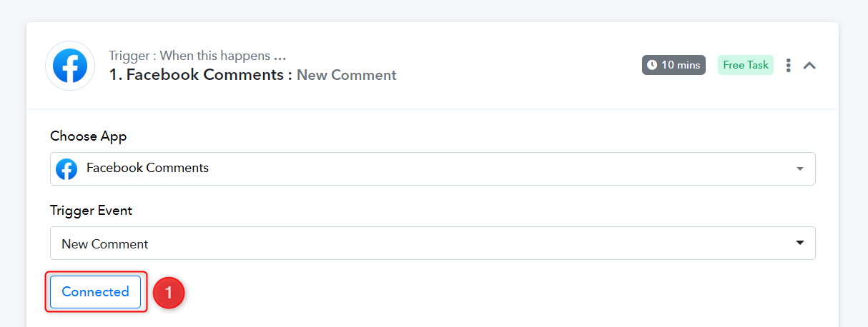Click the clock icon in 10 mins badge
Image resolution: width=868 pixels, height=327 pixels.
[x=651, y=65]
